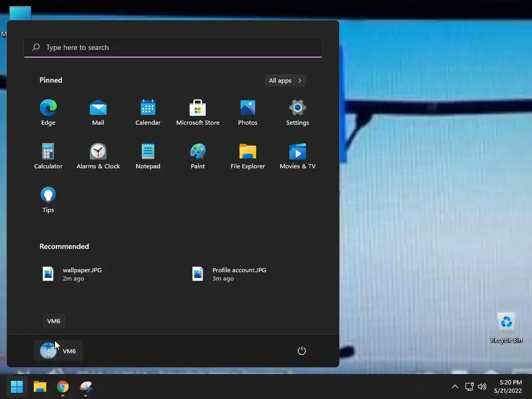Launch Notepad from pinned apps
This screenshot has width=532, height=399.
pyautogui.click(x=148, y=156)
